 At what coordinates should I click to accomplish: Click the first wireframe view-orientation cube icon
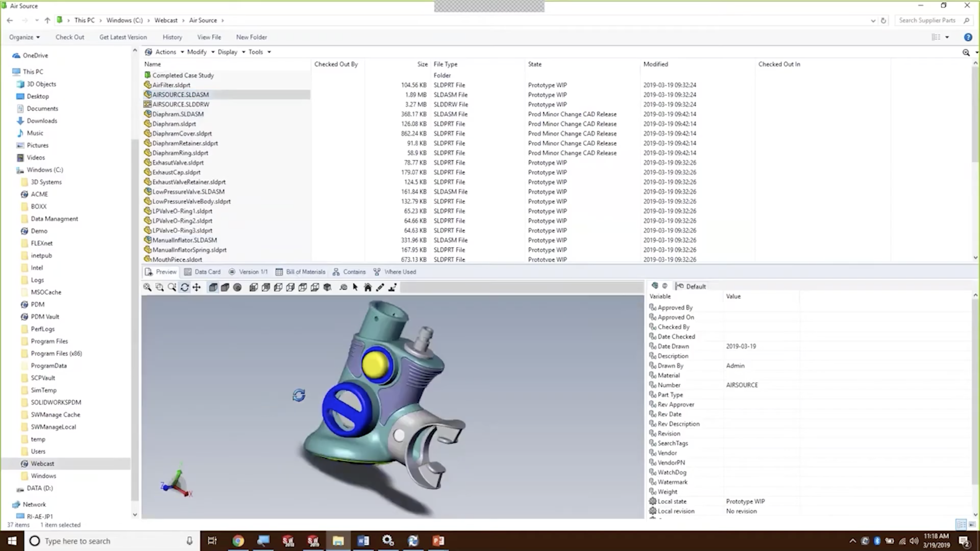[x=253, y=287]
